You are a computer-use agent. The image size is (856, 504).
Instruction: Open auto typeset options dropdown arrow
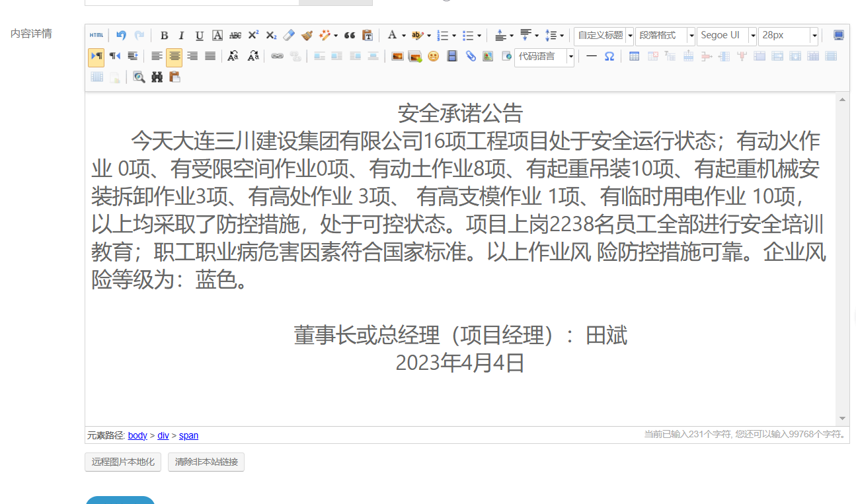click(x=336, y=35)
